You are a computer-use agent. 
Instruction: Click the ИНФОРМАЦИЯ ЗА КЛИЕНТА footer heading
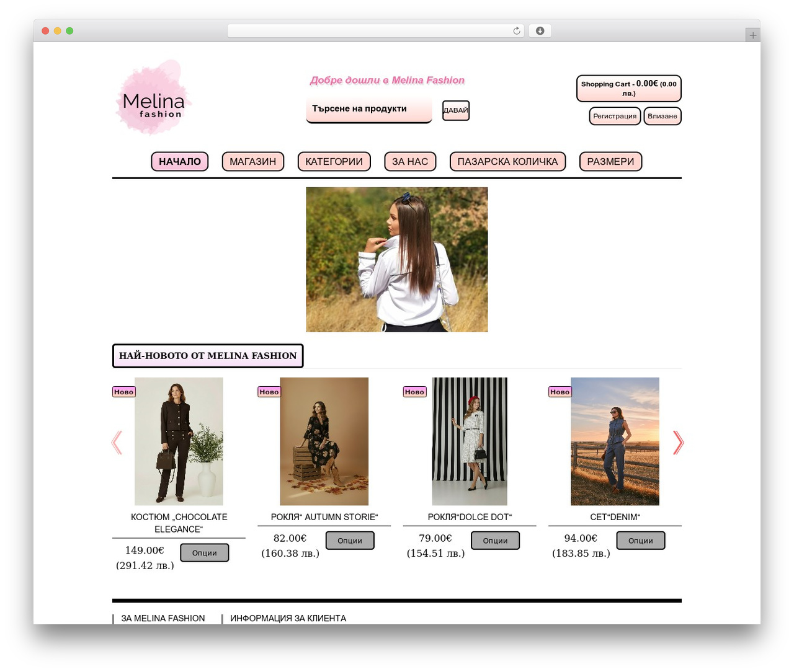288,619
